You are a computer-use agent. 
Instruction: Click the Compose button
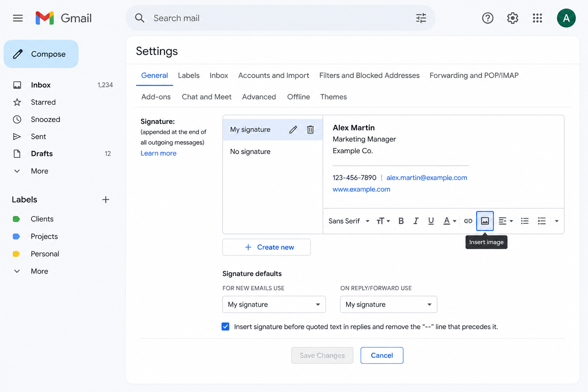pos(41,54)
